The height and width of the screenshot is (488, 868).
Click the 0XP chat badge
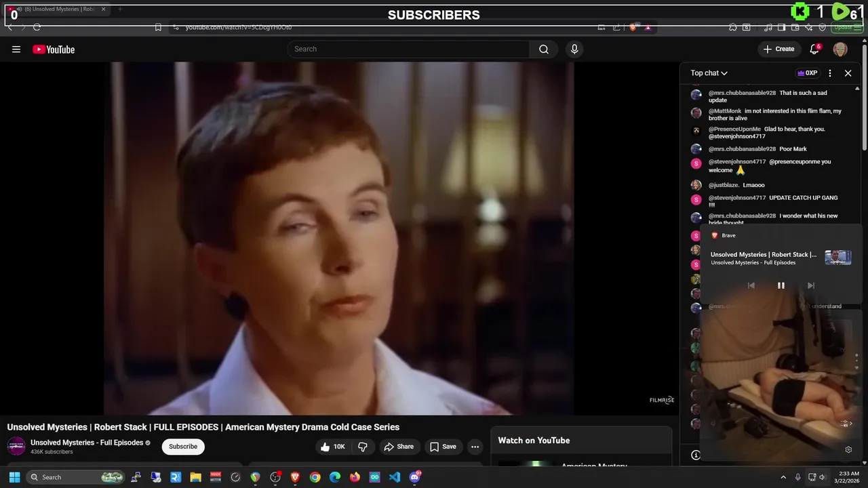(x=807, y=73)
